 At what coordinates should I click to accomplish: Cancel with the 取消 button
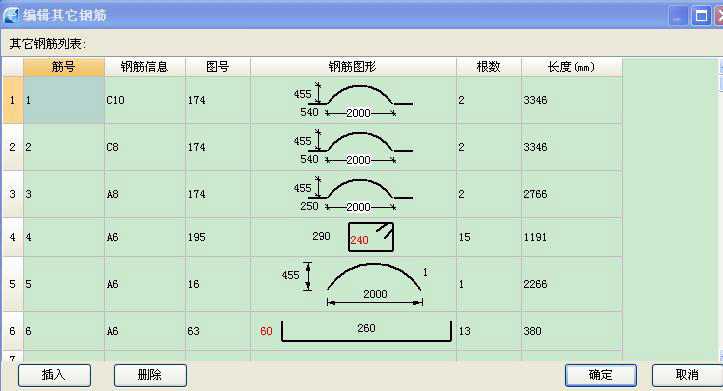687,375
